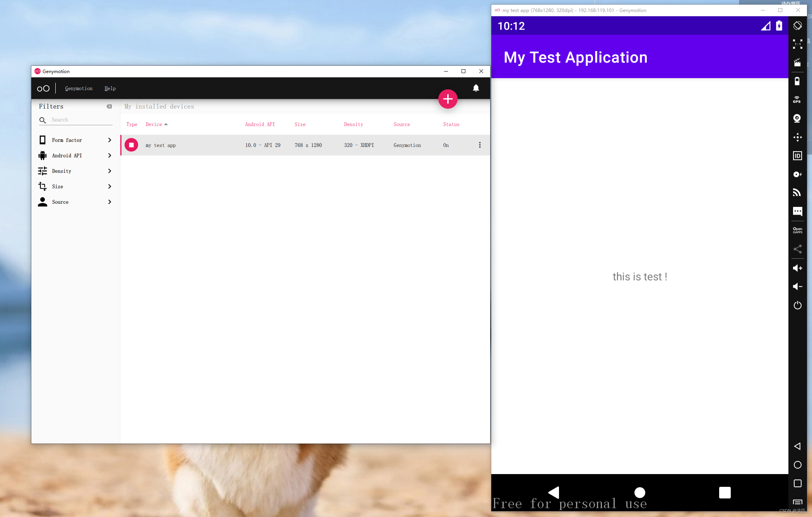
Task: Toggle volume up on the emulator
Action: 797,268
